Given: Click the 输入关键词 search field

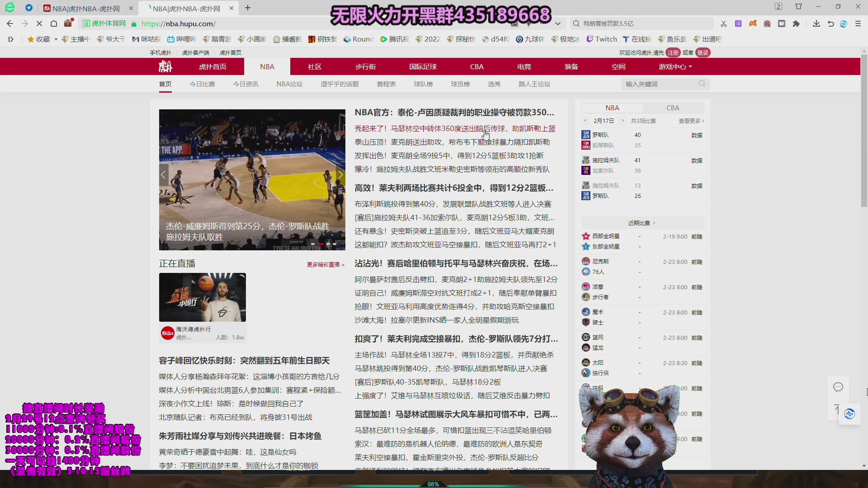Looking at the screenshot, I should [x=660, y=84].
